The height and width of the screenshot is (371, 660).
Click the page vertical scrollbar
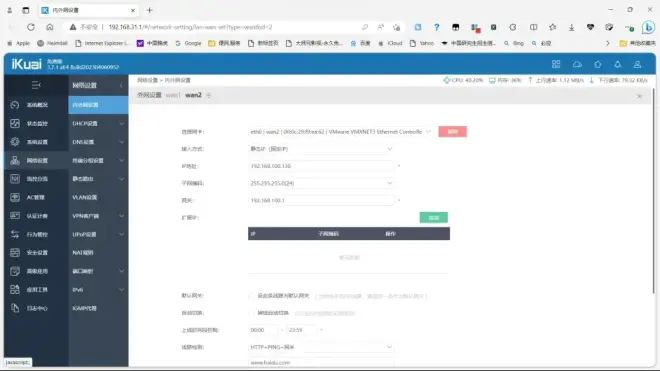tap(653, 192)
